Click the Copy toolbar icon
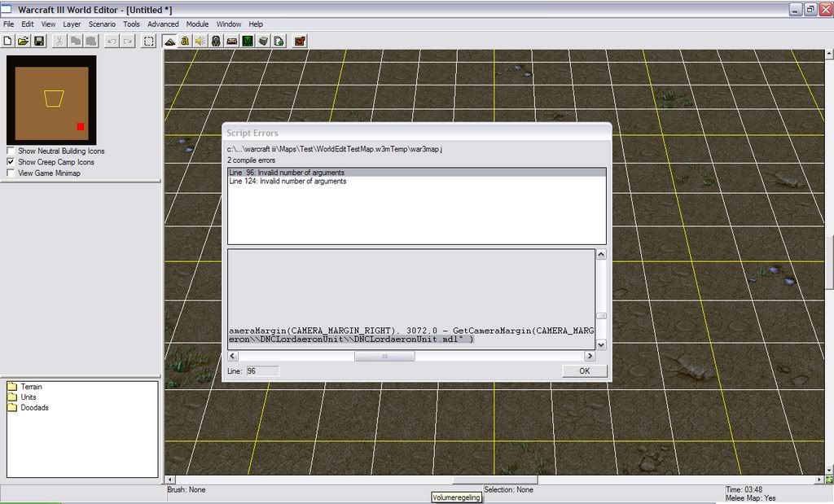This screenshot has width=834, height=504. (x=76, y=41)
